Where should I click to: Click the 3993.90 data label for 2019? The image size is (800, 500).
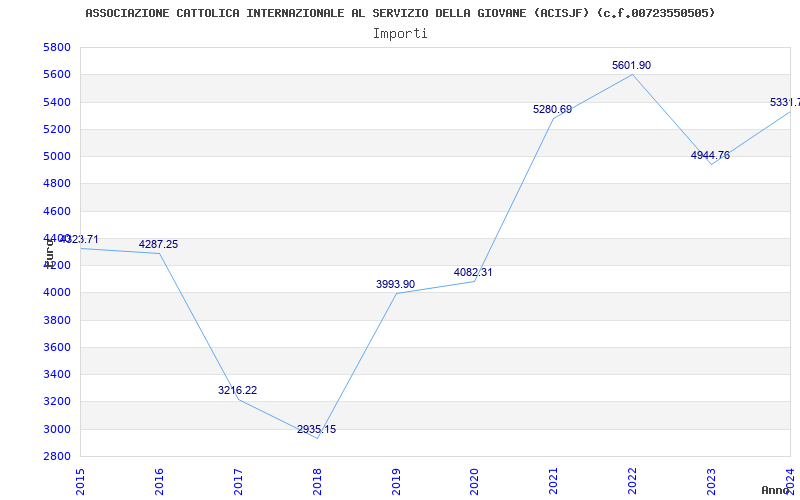point(395,284)
